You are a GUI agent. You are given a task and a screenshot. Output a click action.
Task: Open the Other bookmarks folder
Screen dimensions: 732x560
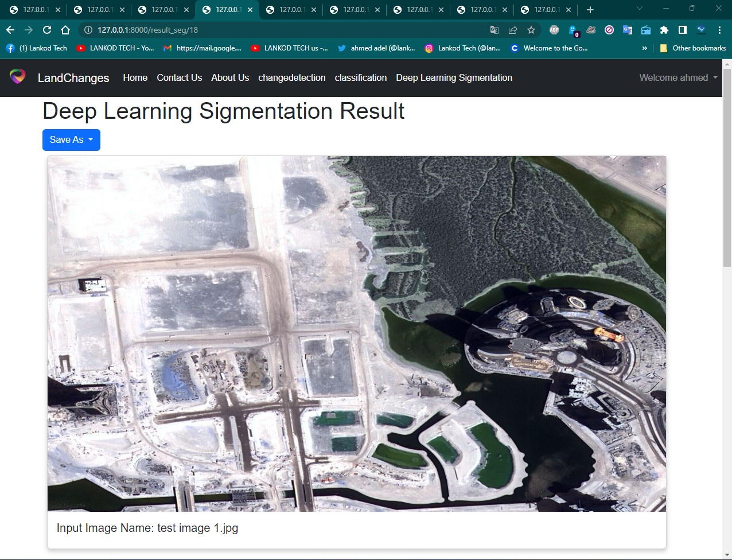pos(693,48)
